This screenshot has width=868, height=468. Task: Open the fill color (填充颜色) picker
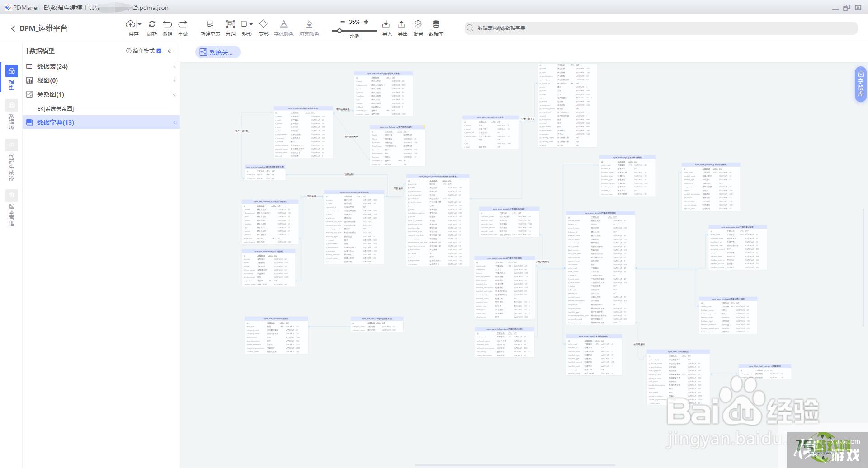pos(309,24)
